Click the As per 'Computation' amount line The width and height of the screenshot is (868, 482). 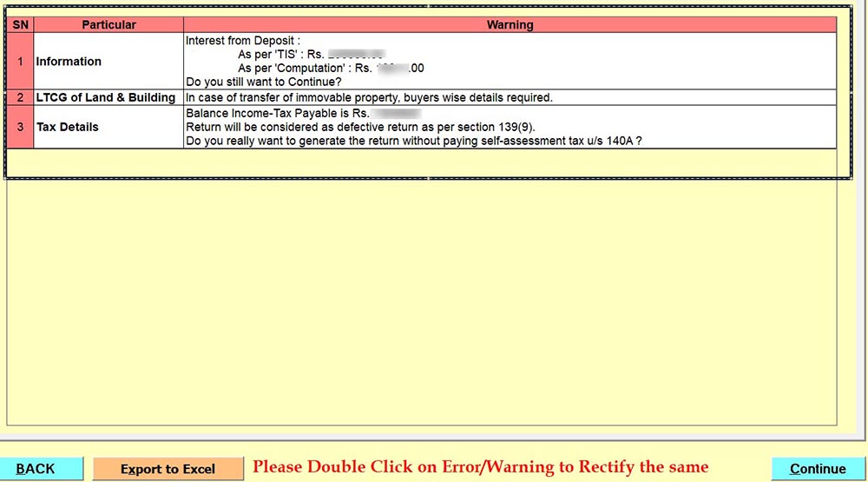tap(330, 68)
